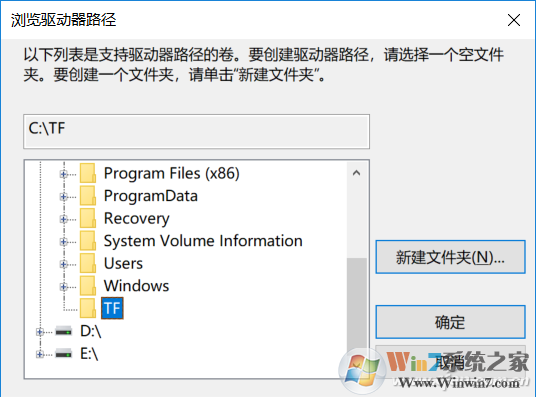Expand the ProgramData folder node
Image resolution: width=536 pixels, height=397 pixels.
pos(63,197)
